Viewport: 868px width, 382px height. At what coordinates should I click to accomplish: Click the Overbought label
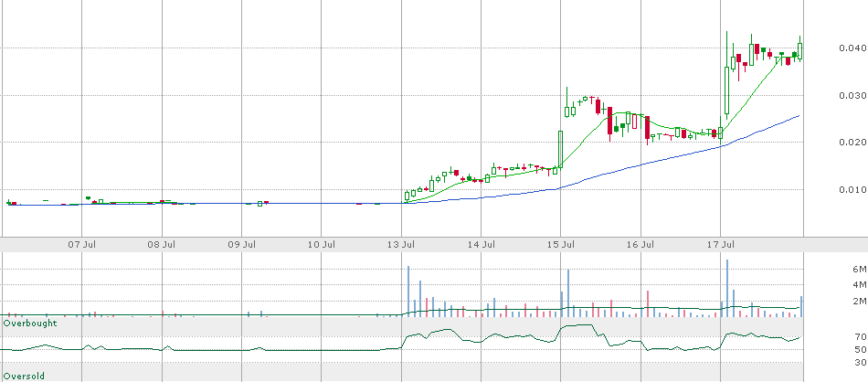[30, 323]
